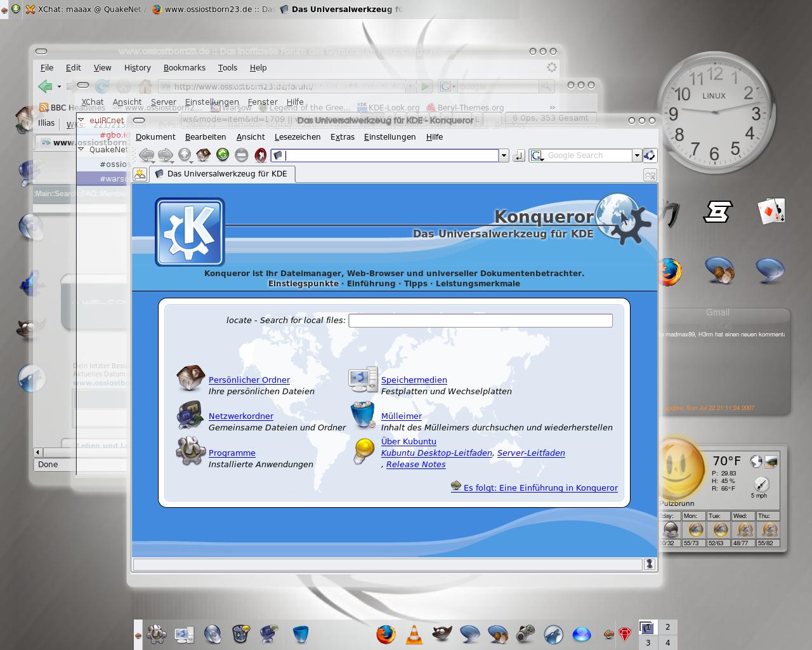Image resolution: width=812 pixels, height=650 pixels.
Task: Go up one level in Konqueror
Action: coord(185,155)
